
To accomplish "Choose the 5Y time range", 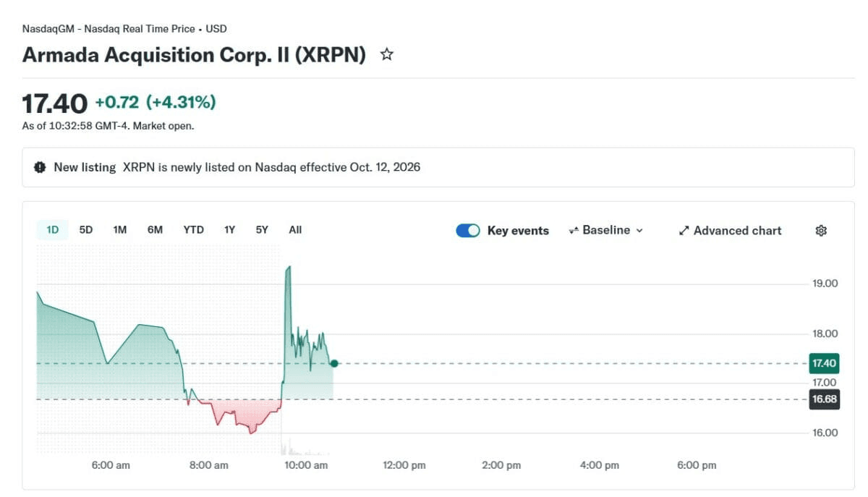I will [262, 230].
